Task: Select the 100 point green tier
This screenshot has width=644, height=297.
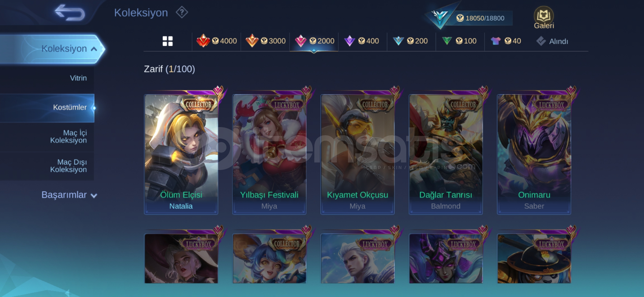Action: tap(459, 41)
